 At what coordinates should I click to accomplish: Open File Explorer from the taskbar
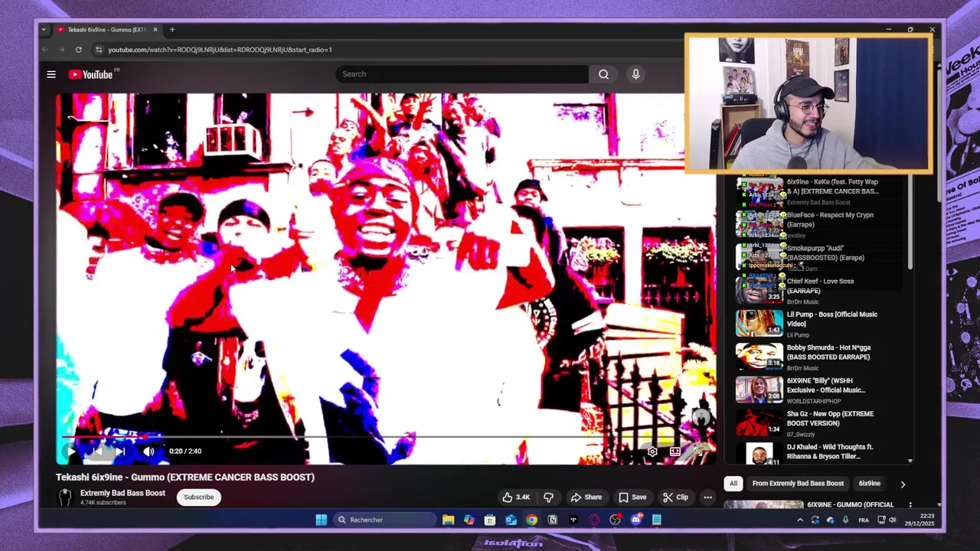point(448,520)
